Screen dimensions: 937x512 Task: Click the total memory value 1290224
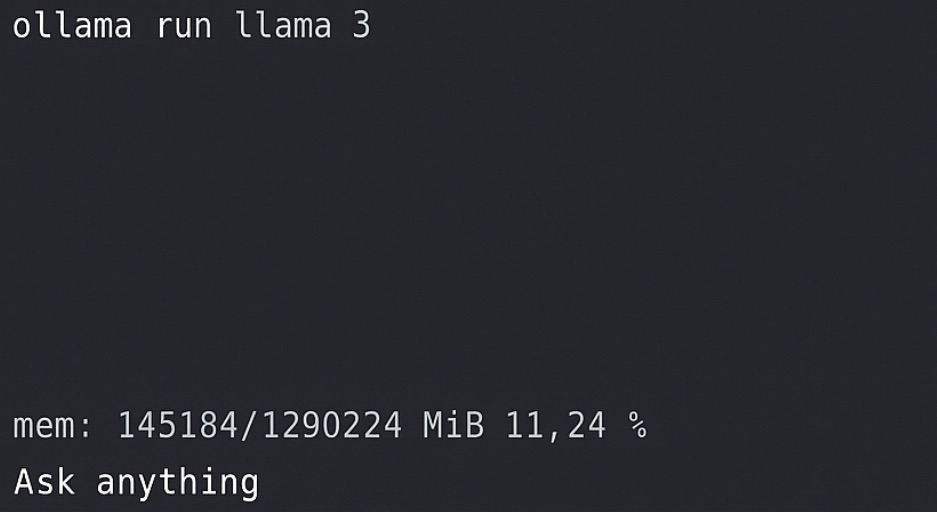pyautogui.click(x=332, y=425)
